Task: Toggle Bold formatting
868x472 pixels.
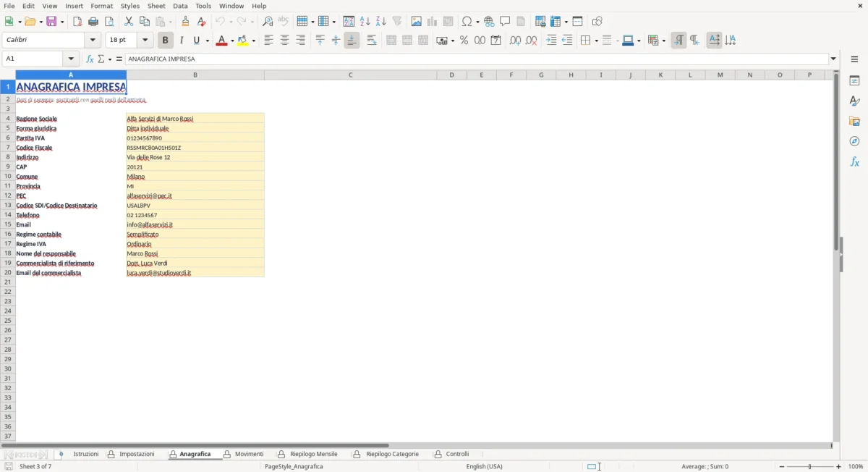Action: pyautogui.click(x=166, y=41)
